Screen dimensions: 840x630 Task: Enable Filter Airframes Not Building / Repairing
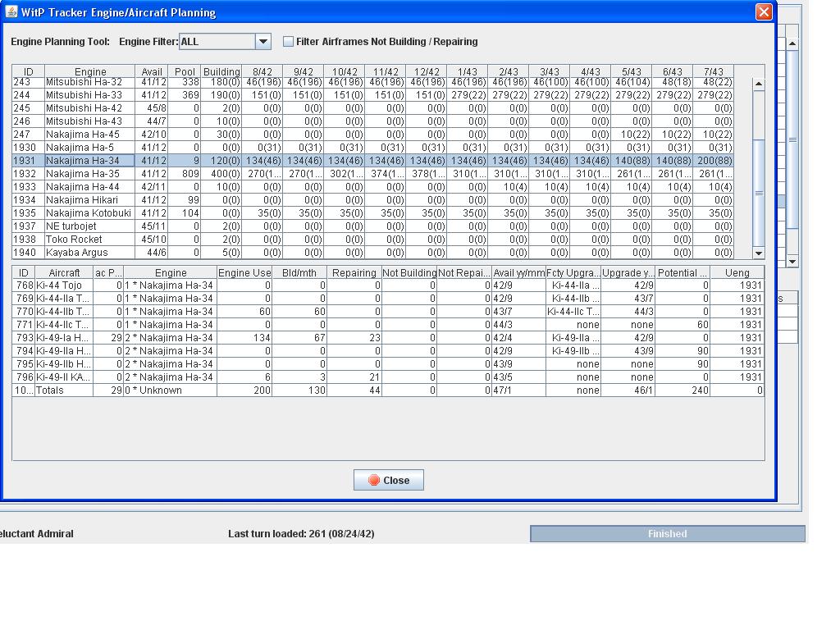click(288, 41)
